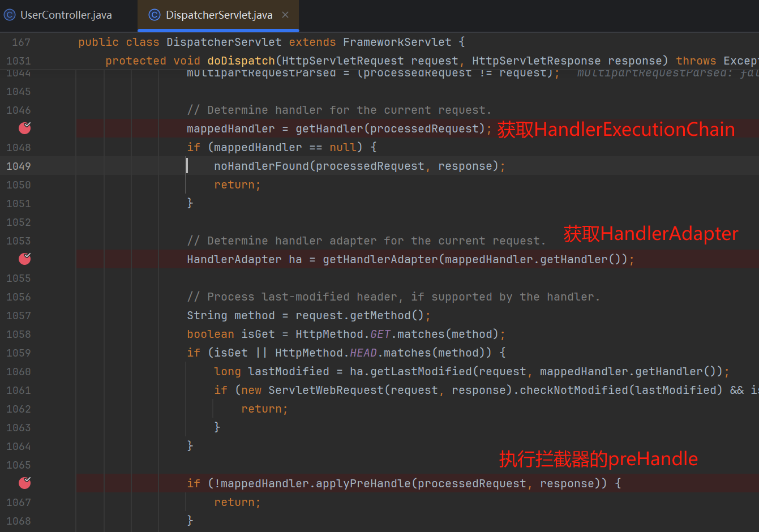Click the HttpMethod.GET constant
Viewport: 759px width, 532px height.
(x=380, y=334)
